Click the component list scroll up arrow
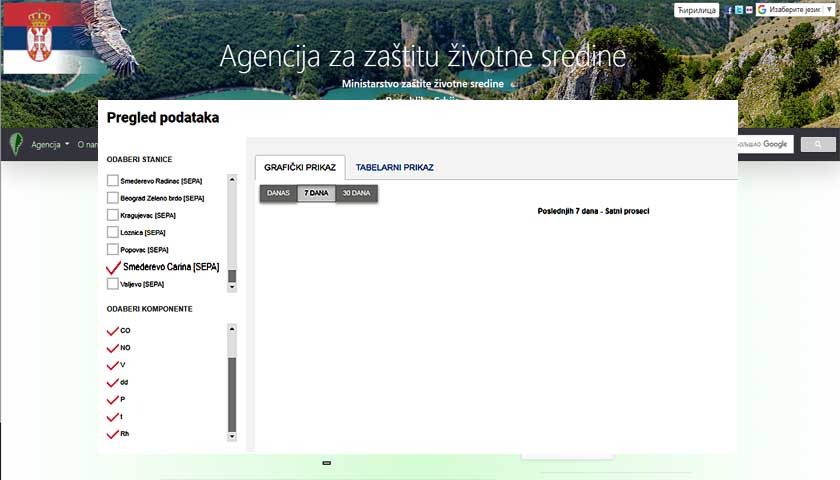The image size is (840, 480). pos(232,328)
